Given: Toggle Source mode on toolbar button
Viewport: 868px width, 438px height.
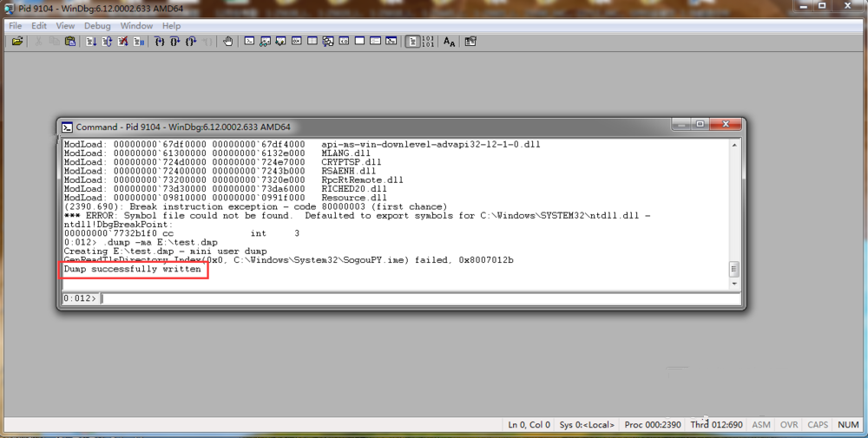Looking at the screenshot, I should (x=412, y=42).
